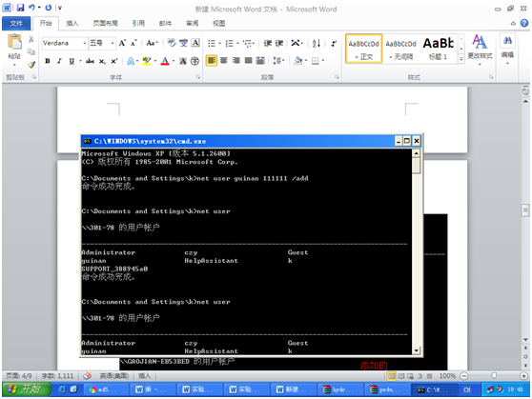The height and width of the screenshot is (399, 532).
Task: Toggle Align Left paragraph alignment
Action: 211,61
